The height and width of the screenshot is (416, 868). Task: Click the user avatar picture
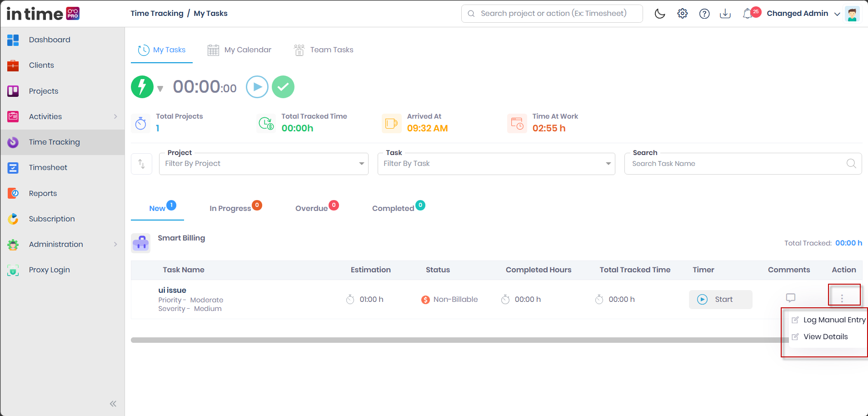(x=852, y=14)
